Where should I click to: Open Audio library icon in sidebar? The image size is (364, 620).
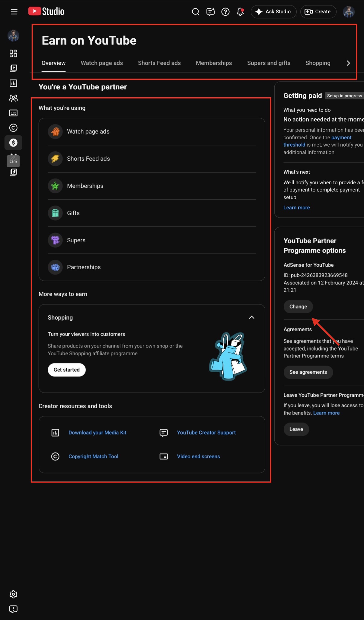[13, 172]
